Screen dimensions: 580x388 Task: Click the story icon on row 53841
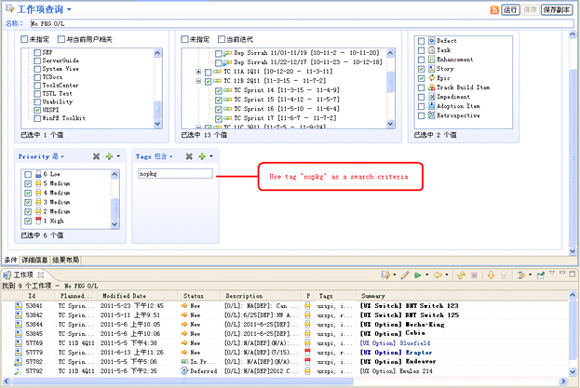pyautogui.click(x=18, y=306)
